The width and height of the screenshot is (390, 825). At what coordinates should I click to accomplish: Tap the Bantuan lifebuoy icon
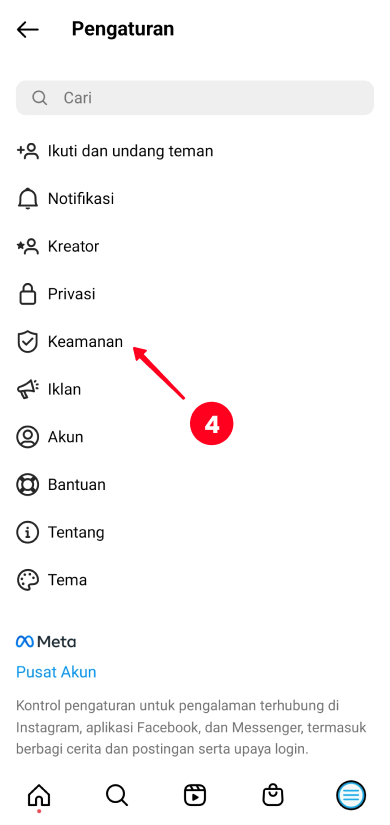click(27, 485)
